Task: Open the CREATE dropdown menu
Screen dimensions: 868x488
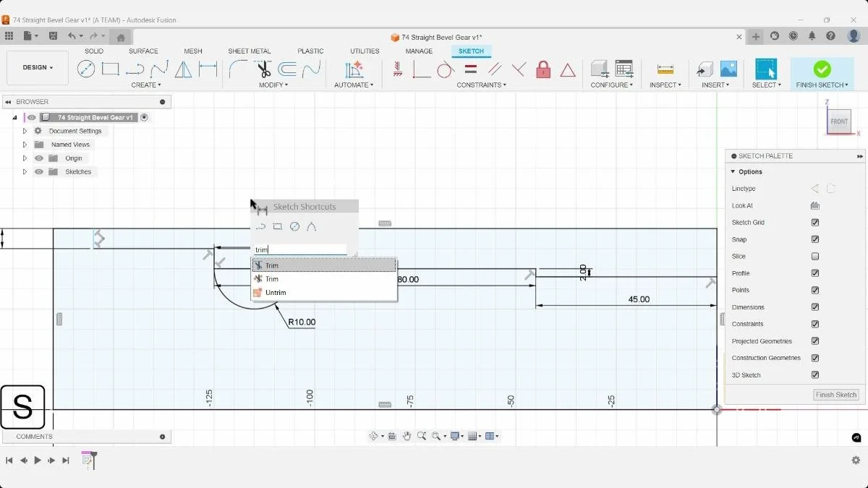Action: coord(148,85)
